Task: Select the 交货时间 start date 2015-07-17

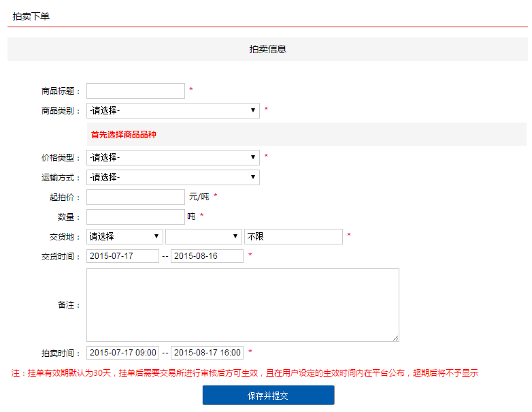Action: (x=122, y=256)
